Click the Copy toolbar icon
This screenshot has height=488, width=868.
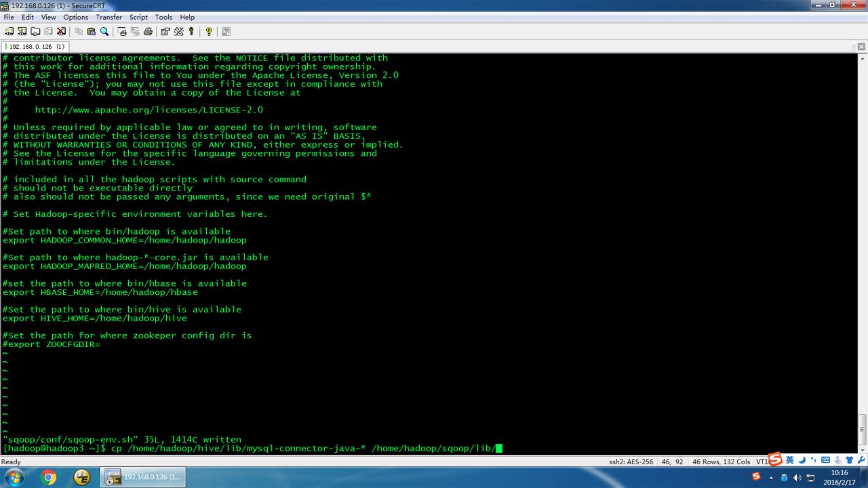[x=79, y=31]
